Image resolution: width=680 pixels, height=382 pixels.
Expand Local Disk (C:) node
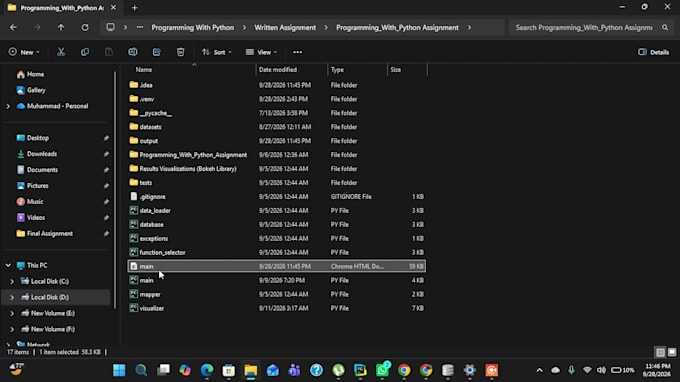(x=12, y=281)
